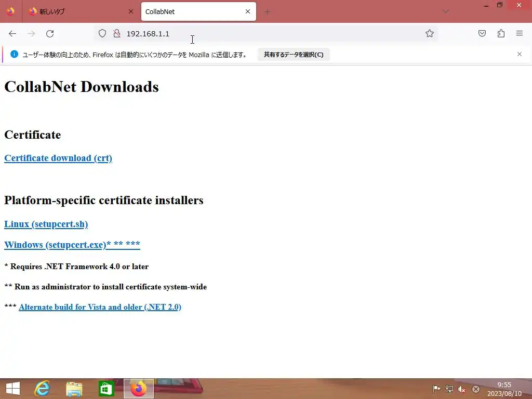Click the Firefox taskbar icon
This screenshot has width=532, height=399.
138,389
